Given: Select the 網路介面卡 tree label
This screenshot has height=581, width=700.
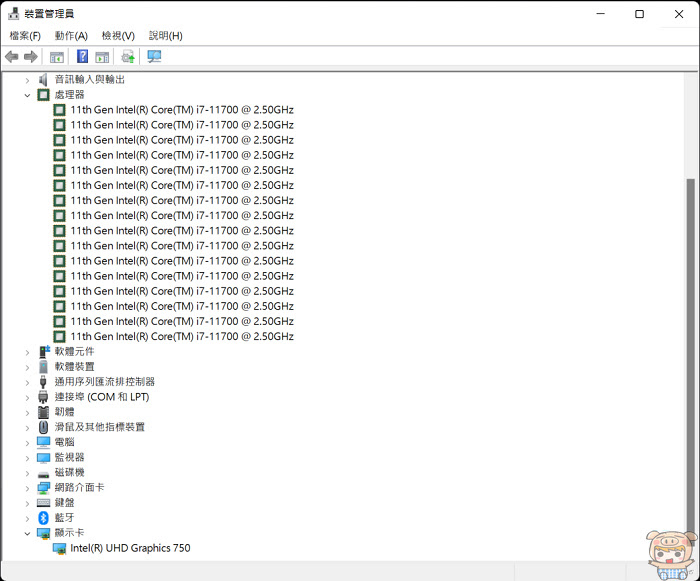Looking at the screenshot, I should click(79, 487).
